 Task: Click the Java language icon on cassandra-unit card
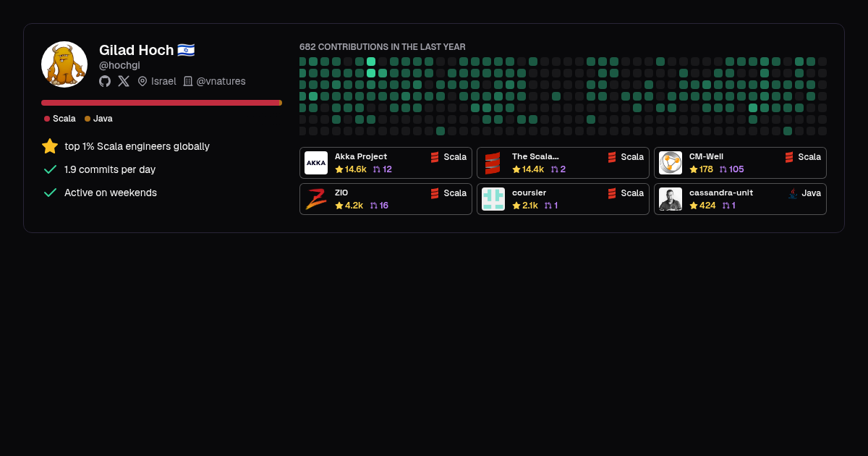793,193
